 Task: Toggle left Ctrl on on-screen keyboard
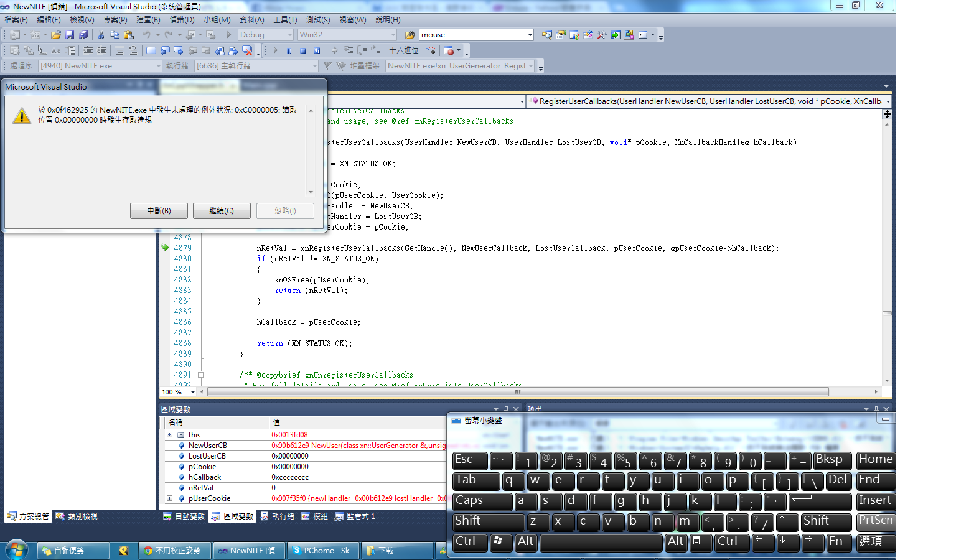470,542
